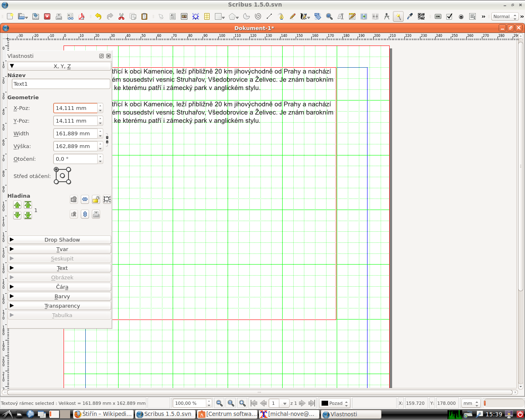Select the Zoom magnifier tool
The width and height of the screenshot is (525, 420).
point(329,16)
